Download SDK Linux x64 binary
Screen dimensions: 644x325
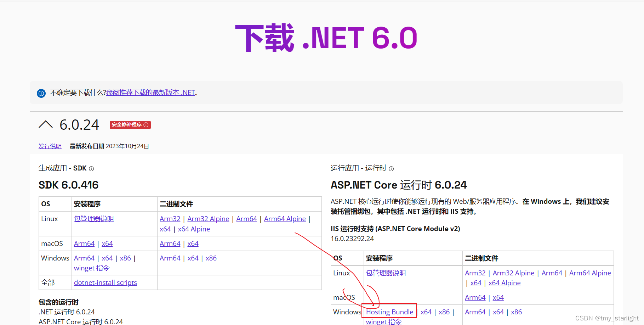pos(165,229)
